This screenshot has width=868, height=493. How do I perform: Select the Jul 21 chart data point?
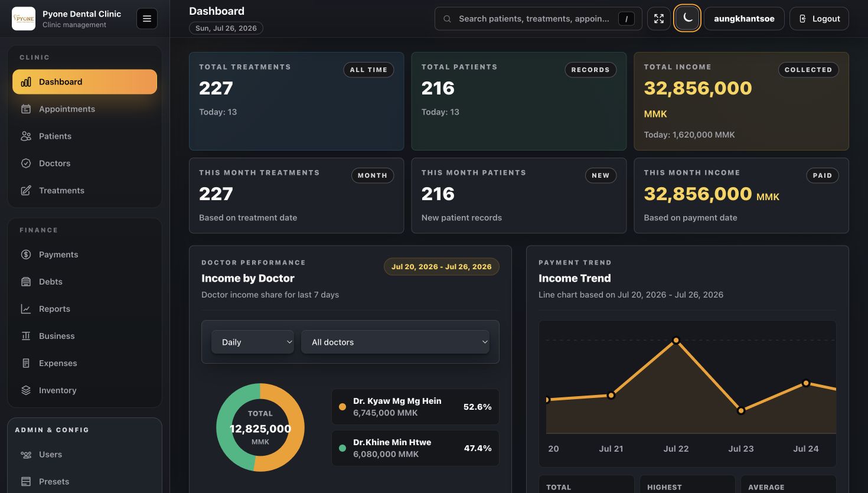[611, 396]
